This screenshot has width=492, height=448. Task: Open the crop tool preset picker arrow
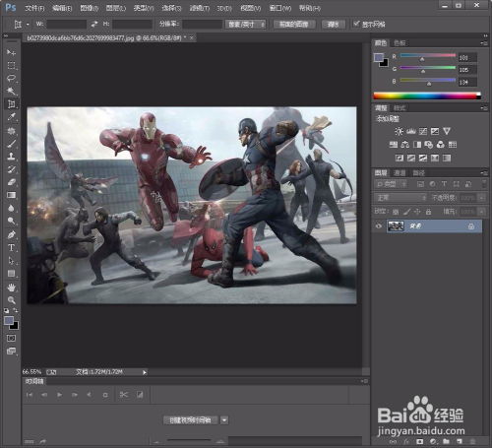[x=28, y=25]
